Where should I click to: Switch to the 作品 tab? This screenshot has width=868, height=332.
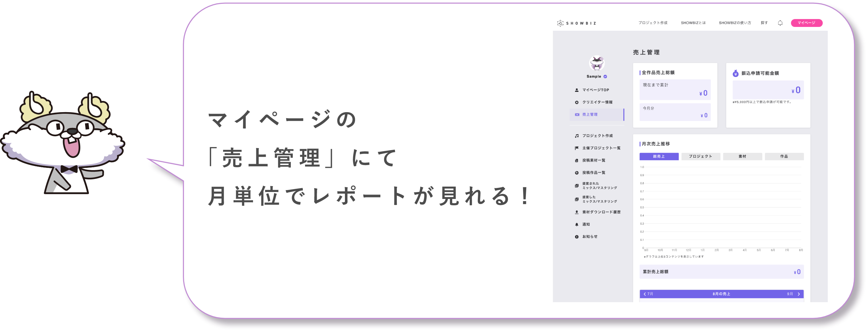[784, 156]
